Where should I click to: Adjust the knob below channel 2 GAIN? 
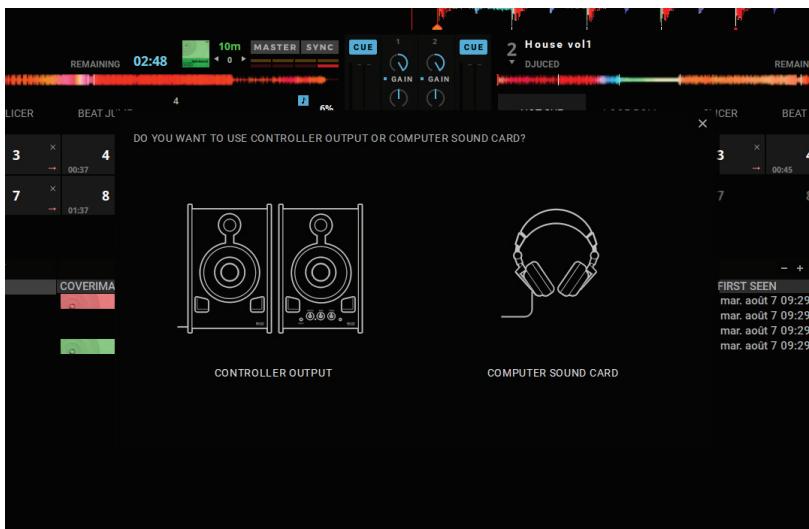[x=435, y=98]
